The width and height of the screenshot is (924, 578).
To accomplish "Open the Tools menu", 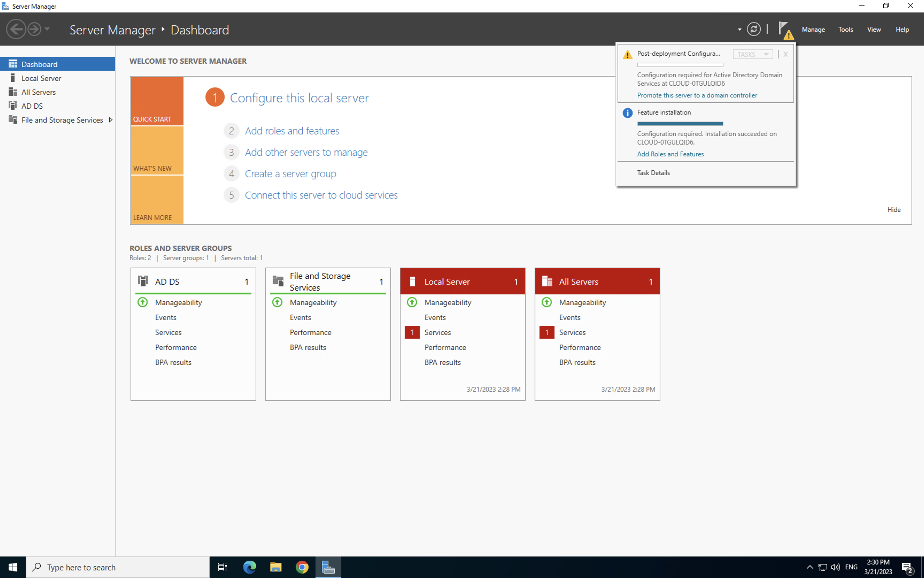I will pyautogui.click(x=845, y=29).
